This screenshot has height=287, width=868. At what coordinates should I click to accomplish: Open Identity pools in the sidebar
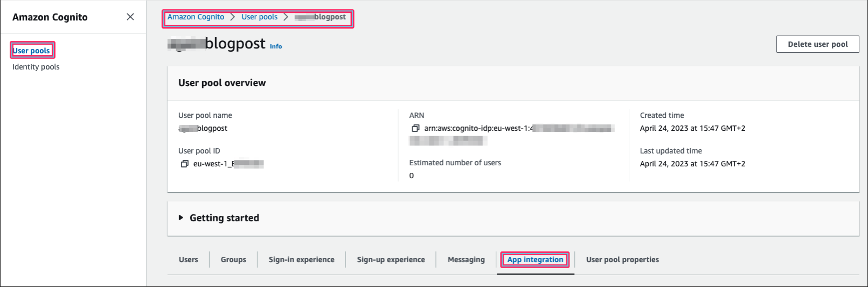(36, 67)
